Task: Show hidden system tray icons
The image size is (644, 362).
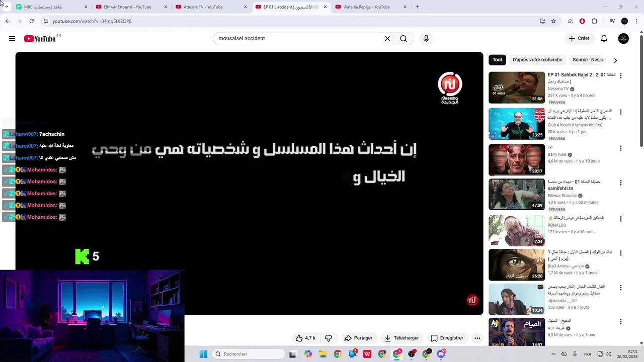Action: click(553, 354)
